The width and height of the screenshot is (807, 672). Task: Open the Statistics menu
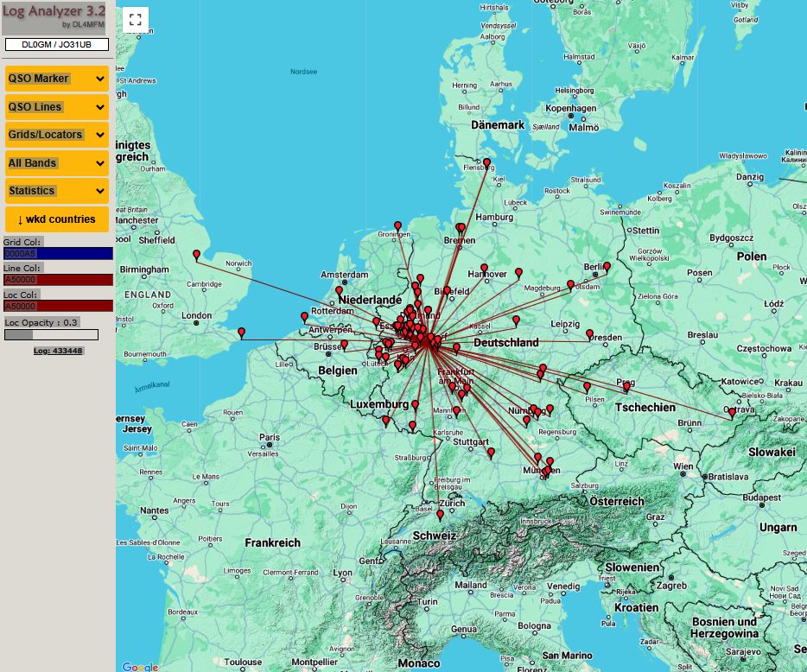(x=57, y=191)
